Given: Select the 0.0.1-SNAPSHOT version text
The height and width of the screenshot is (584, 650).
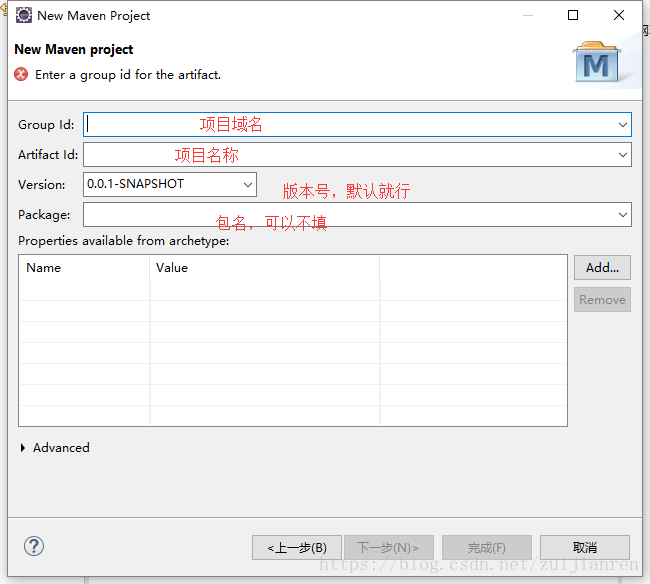Looking at the screenshot, I should point(135,184).
